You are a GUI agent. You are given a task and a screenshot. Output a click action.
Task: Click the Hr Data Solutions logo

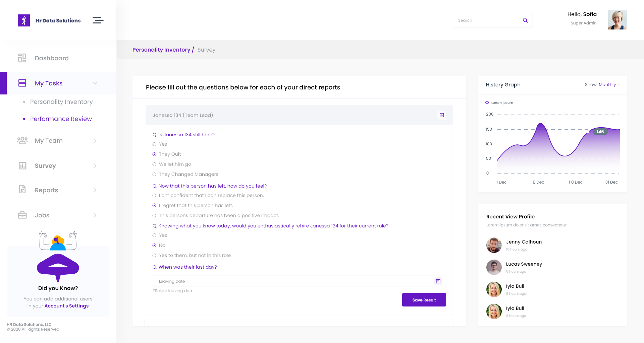pyautogui.click(x=24, y=20)
